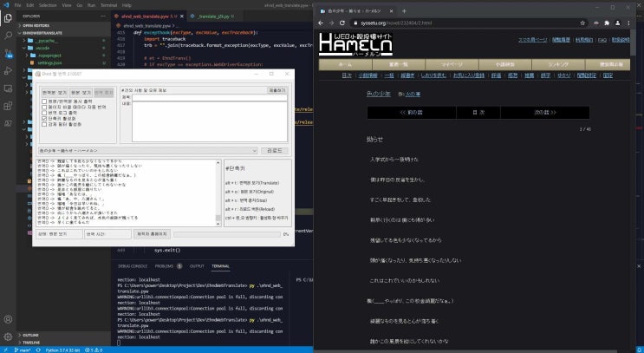The image size is (644, 353).
Task: Click the Accounts icon in activity bar
Action: pyautogui.click(x=6, y=317)
